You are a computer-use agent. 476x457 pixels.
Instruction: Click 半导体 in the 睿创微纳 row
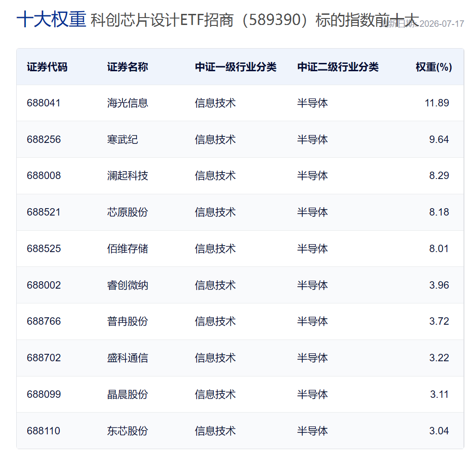313,285
